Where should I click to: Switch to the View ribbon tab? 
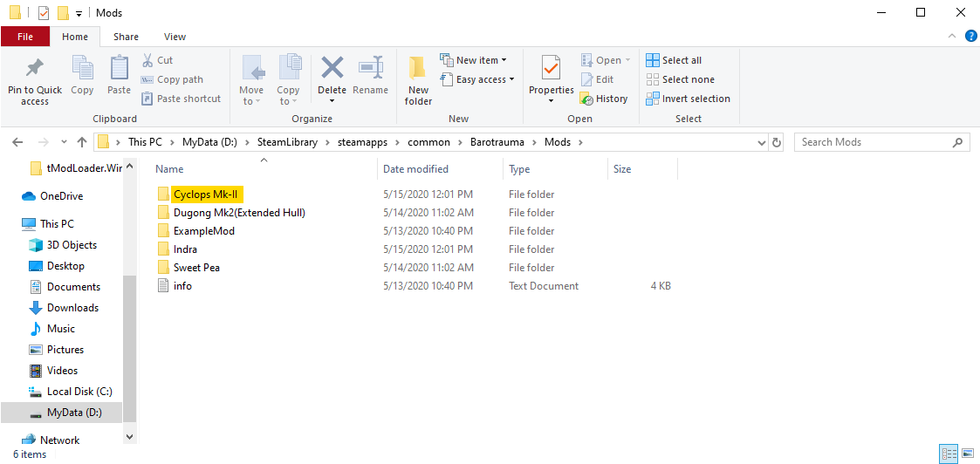(x=175, y=37)
